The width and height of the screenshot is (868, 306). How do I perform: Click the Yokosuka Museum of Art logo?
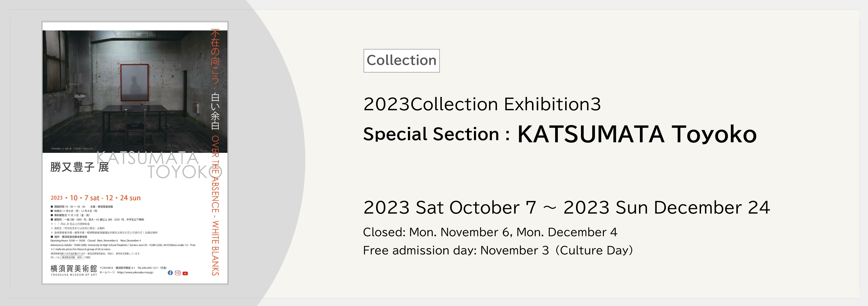74,270
